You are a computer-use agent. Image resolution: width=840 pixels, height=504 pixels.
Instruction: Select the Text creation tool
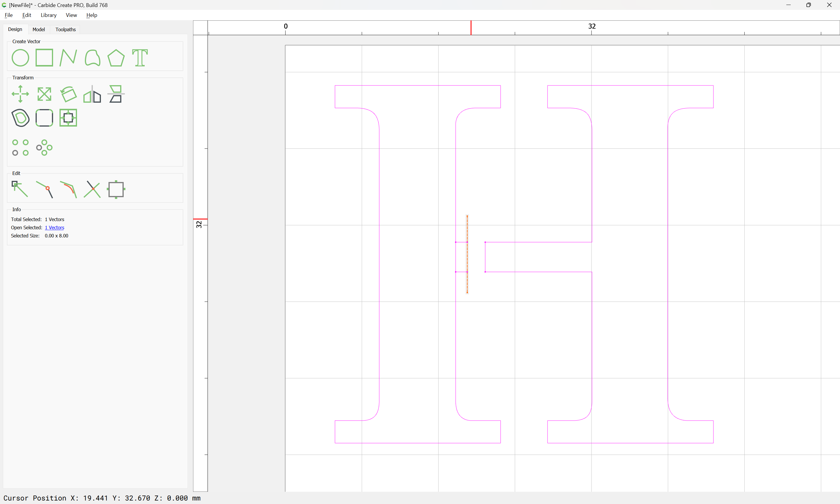[140, 58]
